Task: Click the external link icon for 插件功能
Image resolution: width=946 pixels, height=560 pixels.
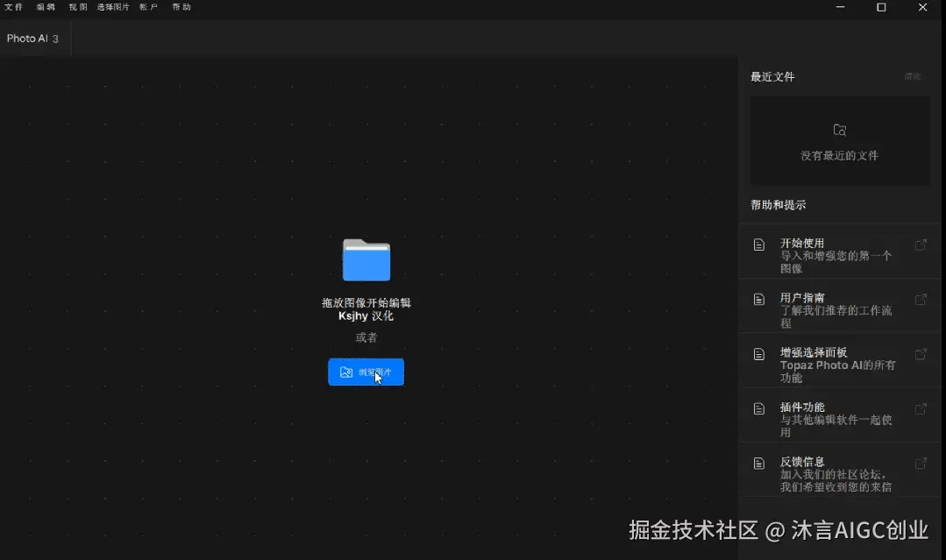Action: click(x=921, y=408)
